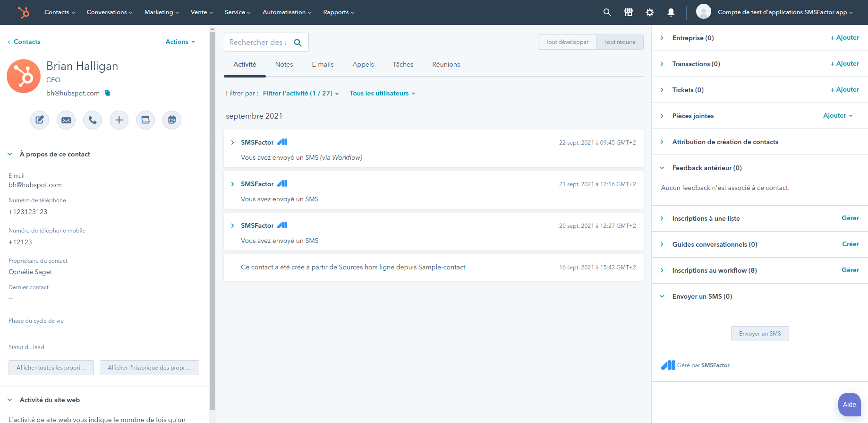
Task: Open the global search magnifier icon
Action: pos(607,12)
